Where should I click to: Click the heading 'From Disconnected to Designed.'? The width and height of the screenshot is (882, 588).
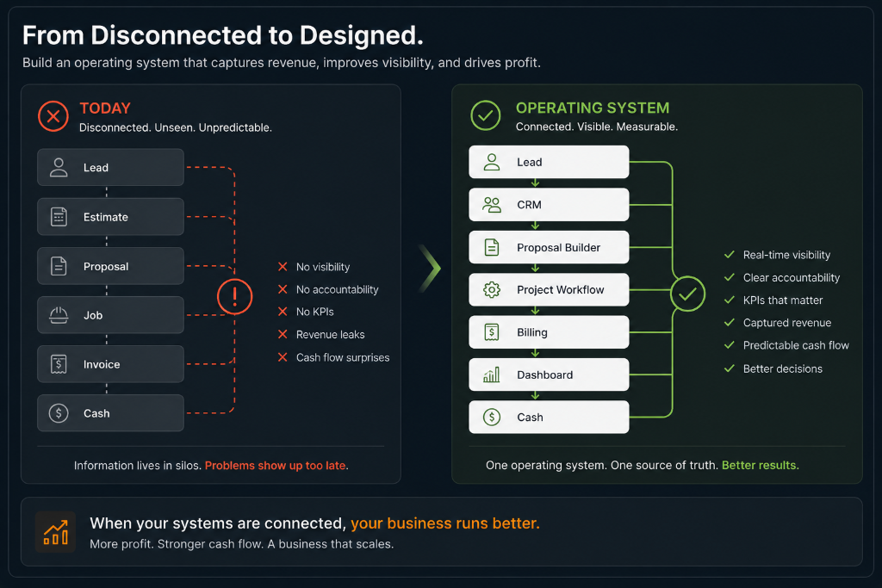223,36
